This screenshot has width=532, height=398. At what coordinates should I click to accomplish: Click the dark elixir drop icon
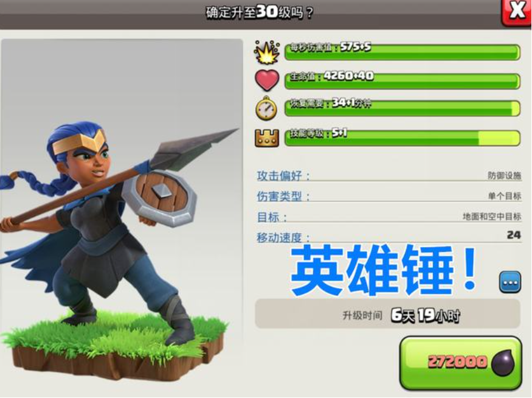point(503,363)
